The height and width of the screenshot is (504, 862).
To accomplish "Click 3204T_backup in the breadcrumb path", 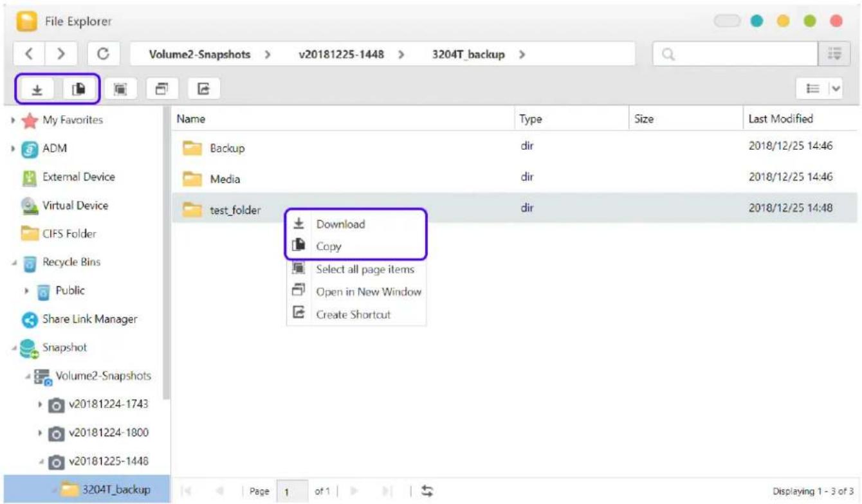I will [469, 55].
